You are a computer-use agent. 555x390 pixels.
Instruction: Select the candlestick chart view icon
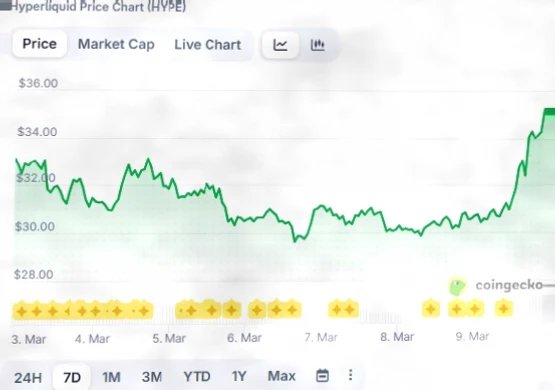pyautogui.click(x=317, y=45)
